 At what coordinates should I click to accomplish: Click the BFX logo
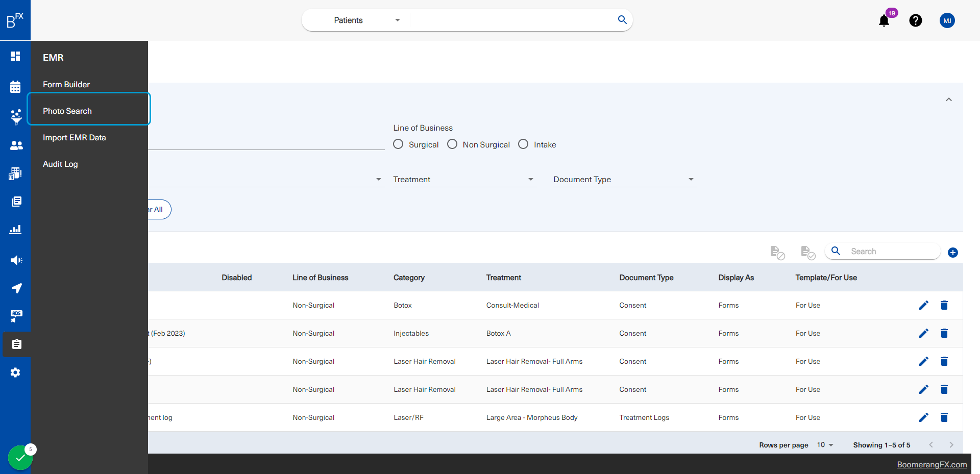[15, 20]
